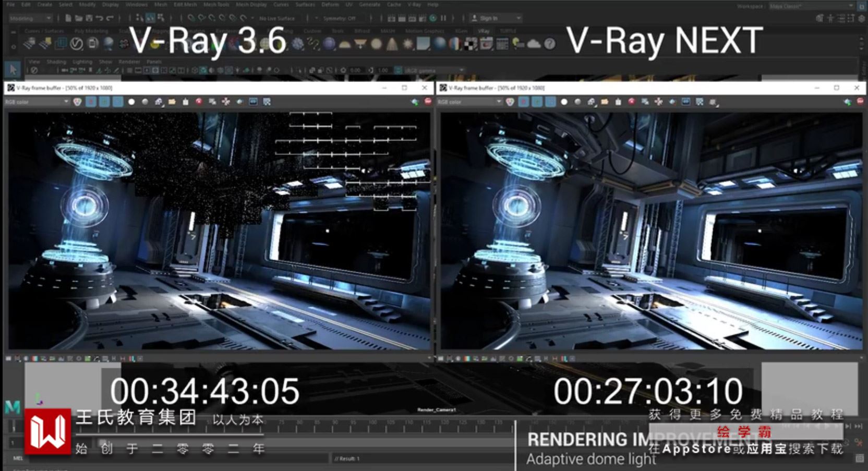Open the Modeling menu set dropdown
868x471 pixels.
tap(30, 18)
